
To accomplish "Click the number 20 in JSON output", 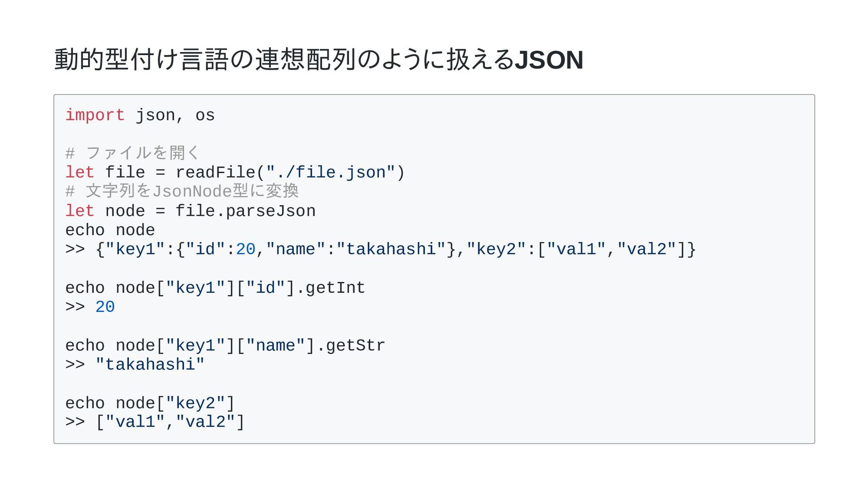I will [245, 249].
